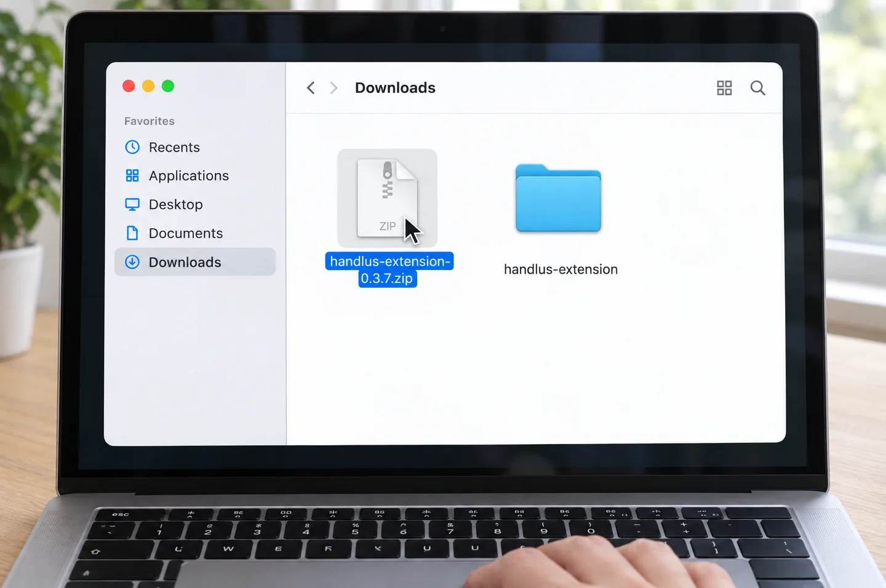Click the handlus-extension-0.3.7.zip file name
This screenshot has height=588, width=886.
[389, 269]
